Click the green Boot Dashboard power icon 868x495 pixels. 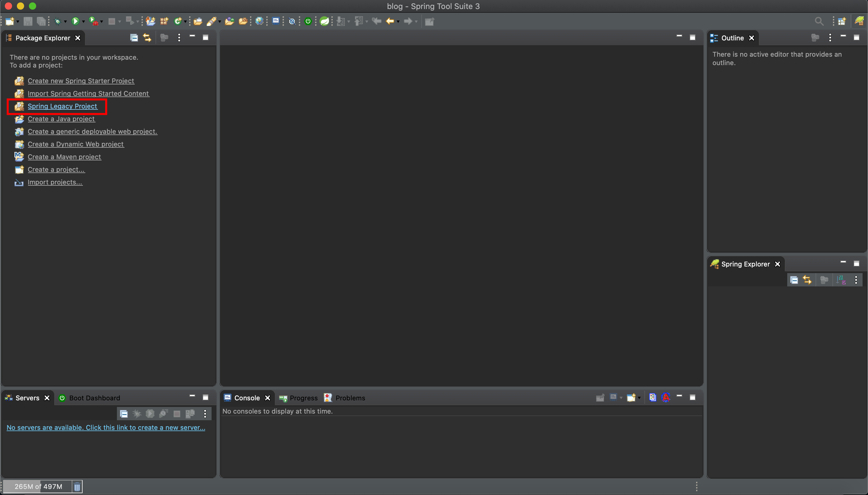(x=308, y=21)
